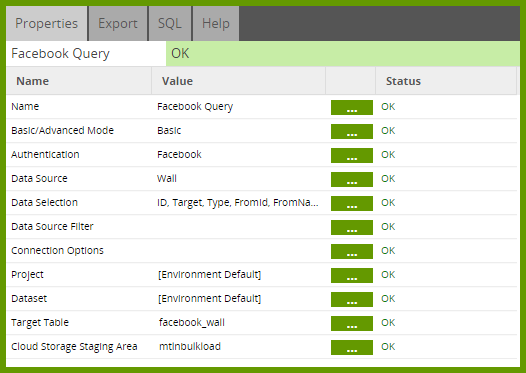
Task: Edit the Authentication property with its ellipsis button
Action: click(352, 155)
